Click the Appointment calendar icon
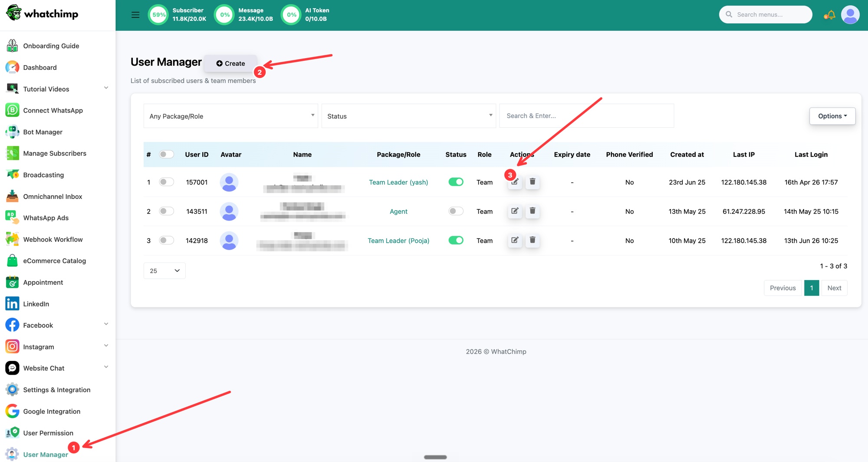Screen dimensions: 868x462 [12, 282]
